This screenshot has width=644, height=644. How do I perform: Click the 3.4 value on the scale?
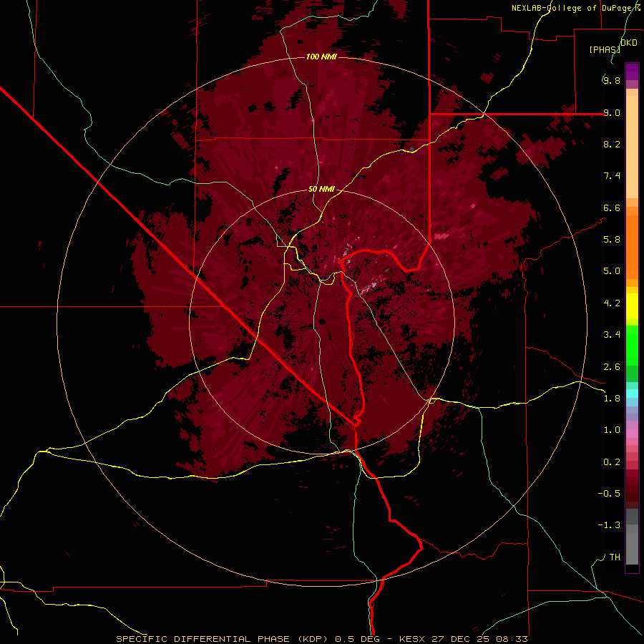pos(612,335)
